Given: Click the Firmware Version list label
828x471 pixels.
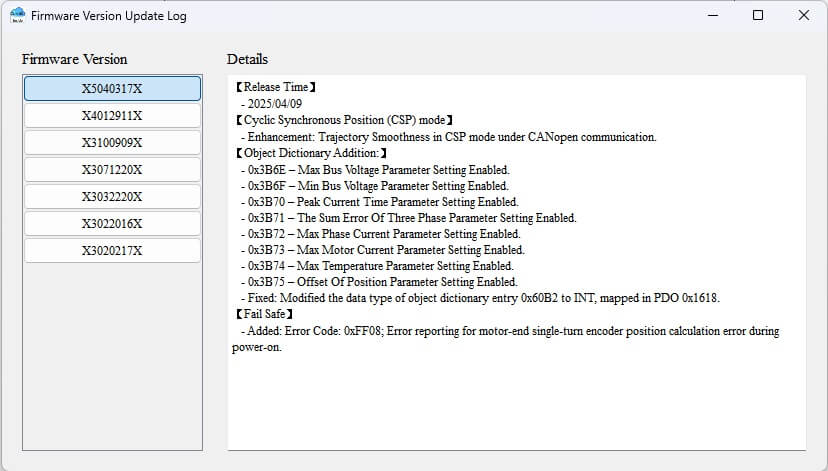Looking at the screenshot, I should point(75,59).
